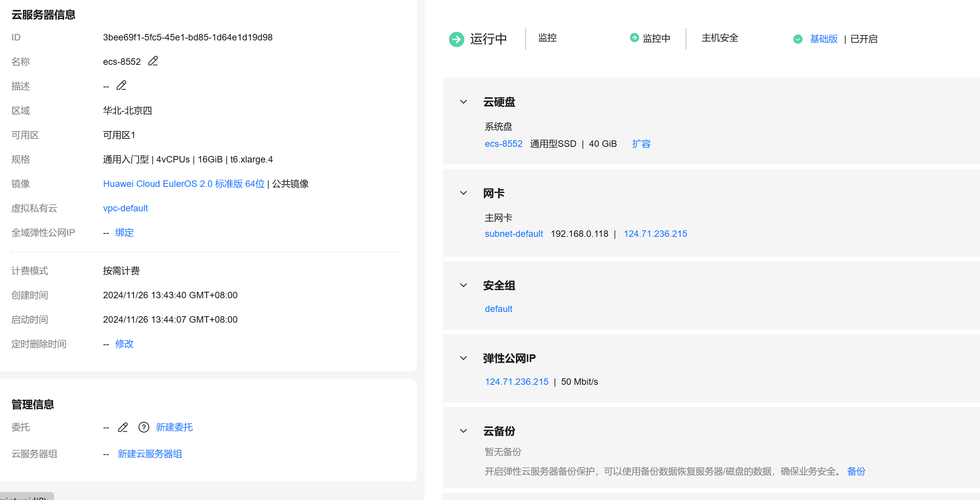Click 修改 next to 定时删除时间
980x500 pixels.
pos(124,344)
